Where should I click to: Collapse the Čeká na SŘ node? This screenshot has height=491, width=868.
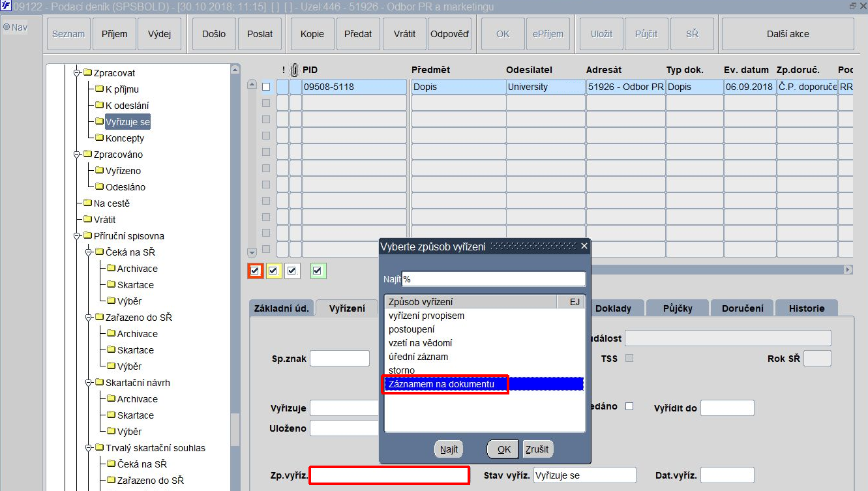click(89, 252)
